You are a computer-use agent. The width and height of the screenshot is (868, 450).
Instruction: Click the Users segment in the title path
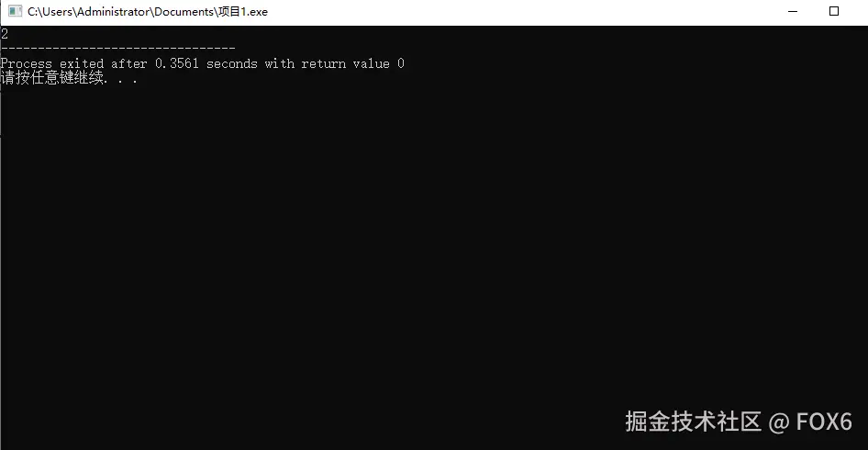tap(58, 12)
